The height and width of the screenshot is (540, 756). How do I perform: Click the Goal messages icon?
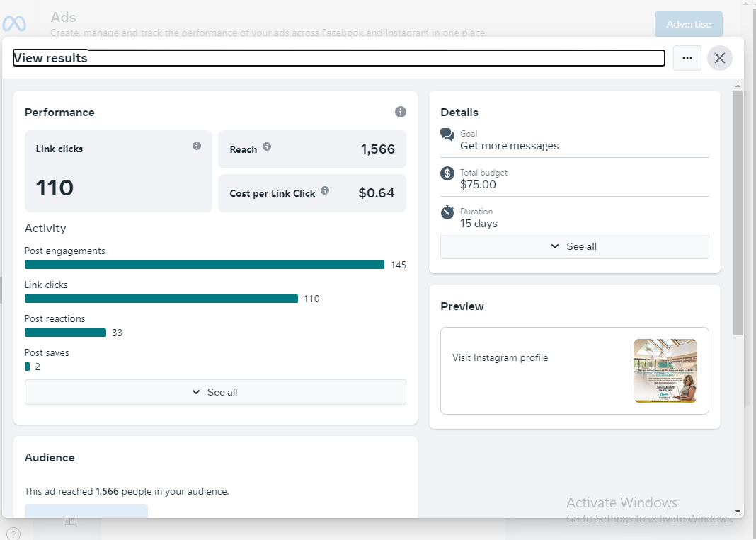(447, 134)
